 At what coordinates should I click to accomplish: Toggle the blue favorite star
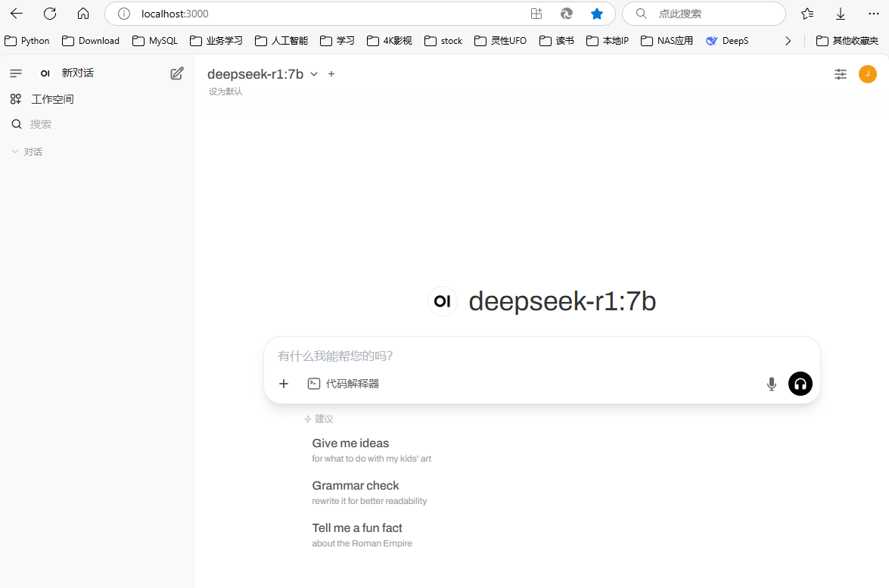597,14
